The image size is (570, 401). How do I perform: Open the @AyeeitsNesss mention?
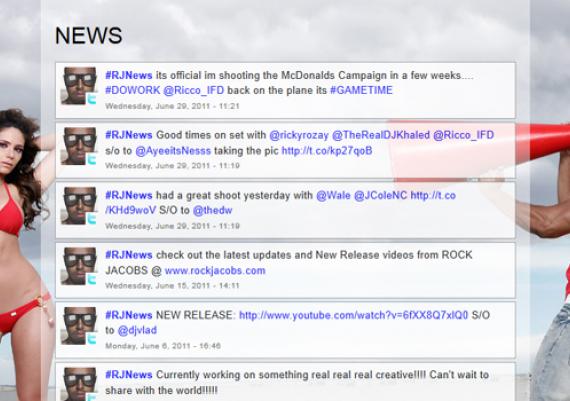pyautogui.click(x=173, y=151)
